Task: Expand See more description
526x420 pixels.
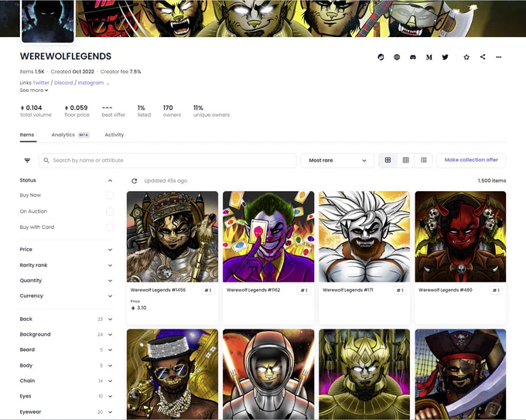Action: coord(34,90)
